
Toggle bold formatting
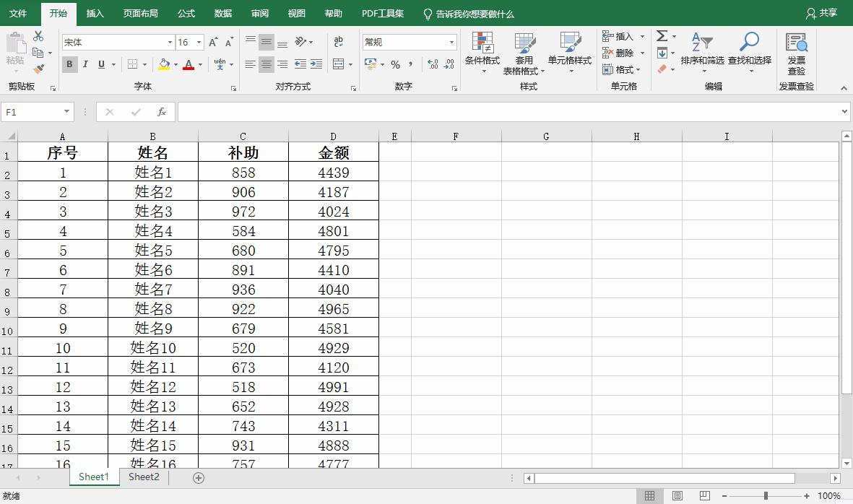tap(69, 64)
